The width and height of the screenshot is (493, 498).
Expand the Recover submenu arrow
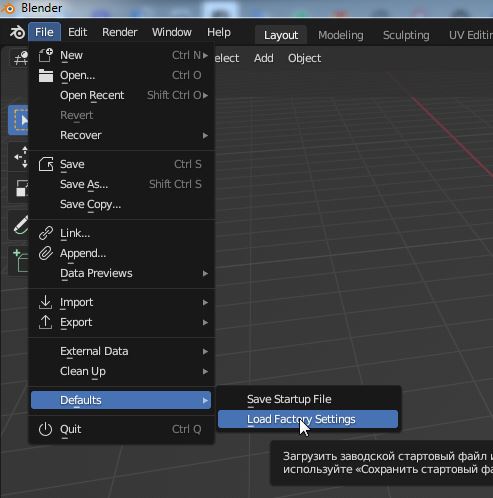tap(205, 136)
